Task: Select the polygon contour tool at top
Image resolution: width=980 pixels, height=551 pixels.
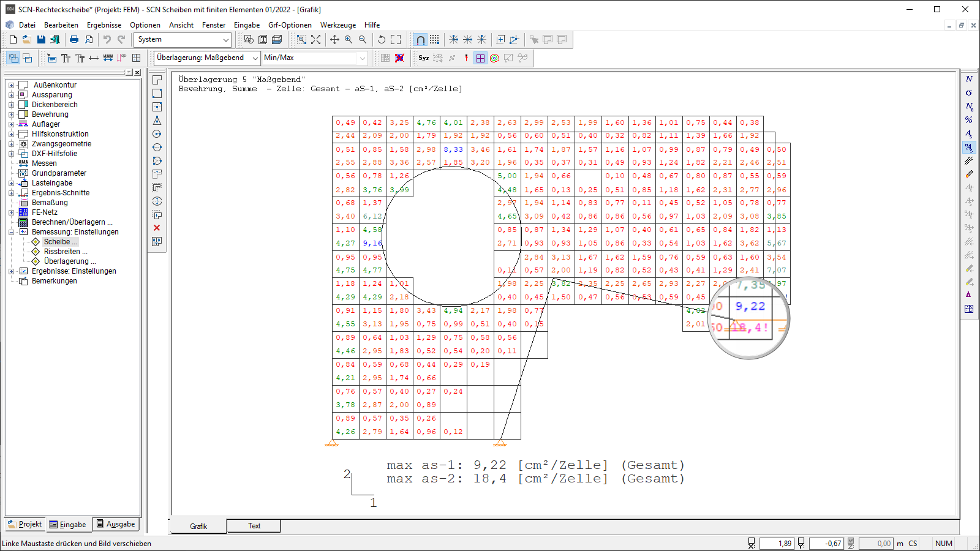Action: [157, 80]
